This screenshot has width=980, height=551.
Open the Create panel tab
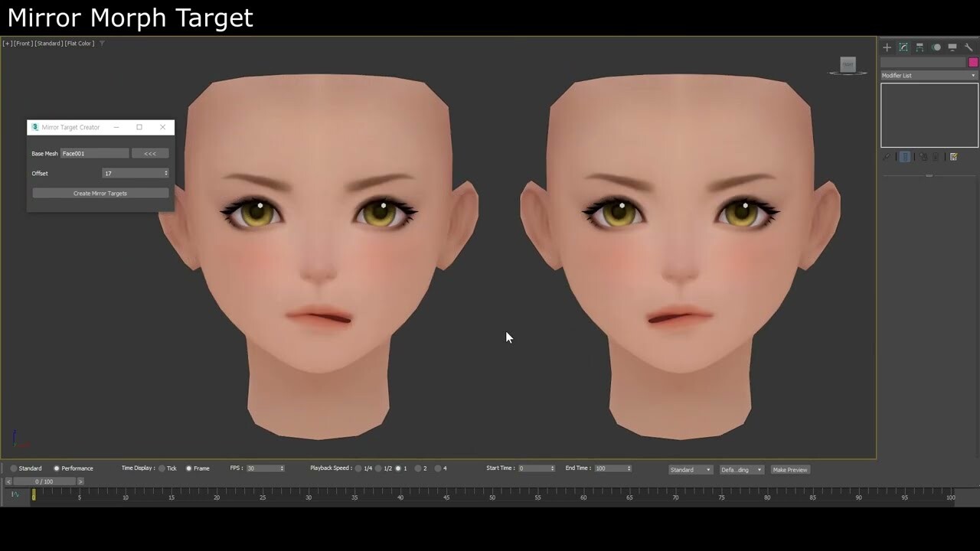click(887, 47)
